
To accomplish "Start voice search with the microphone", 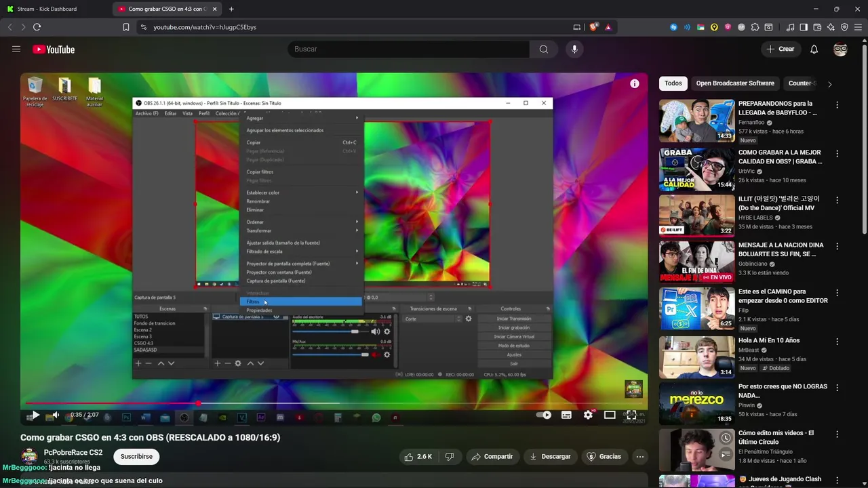I will (x=574, y=49).
